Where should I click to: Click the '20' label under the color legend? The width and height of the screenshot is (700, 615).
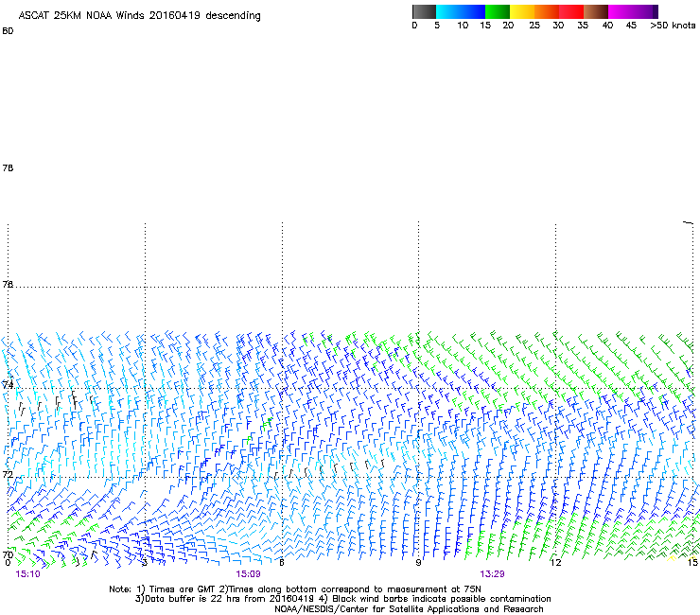click(508, 26)
